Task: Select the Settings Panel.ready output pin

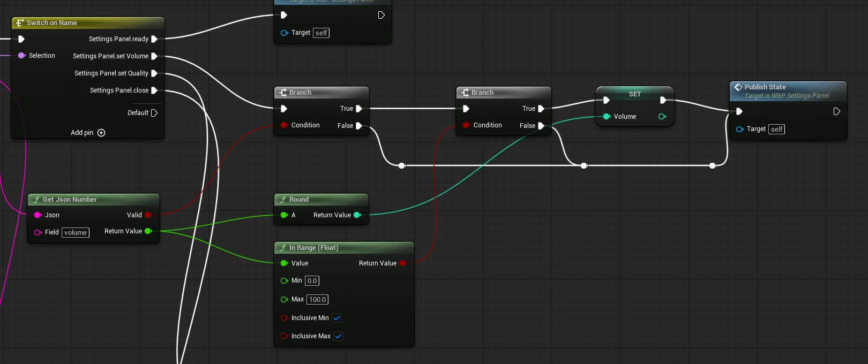Action: [x=154, y=39]
